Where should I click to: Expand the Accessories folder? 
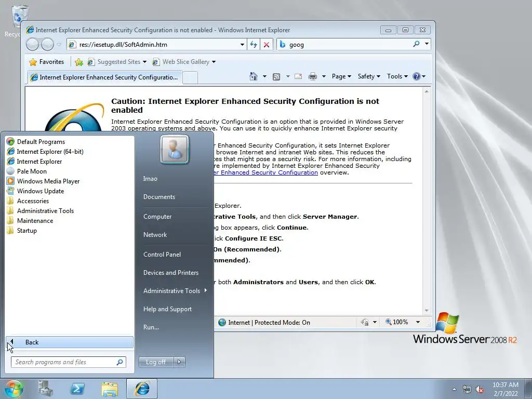click(33, 201)
